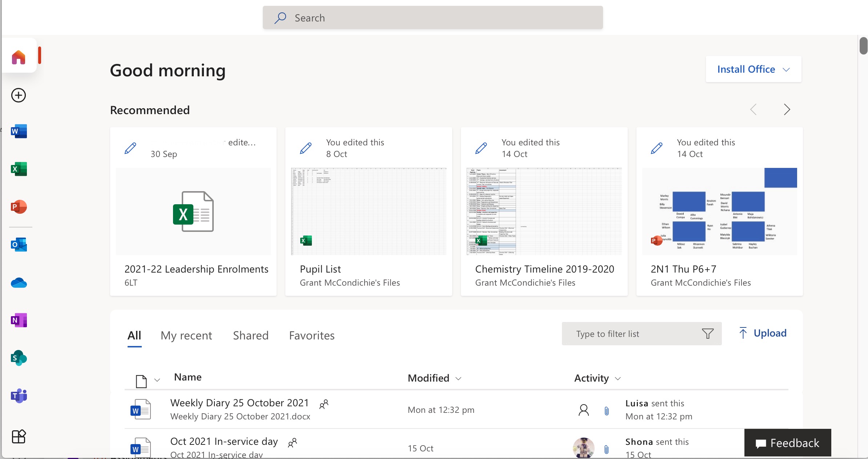The width and height of the screenshot is (868, 459).
Task: Switch to the My recent tab
Action: pos(186,335)
